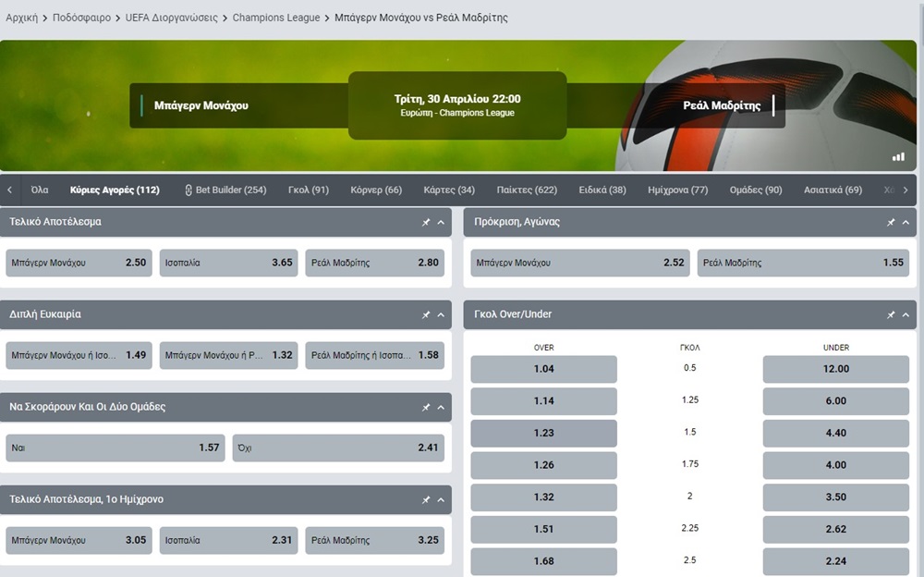Collapse the Γκολ Over/Under panel

[906, 315]
